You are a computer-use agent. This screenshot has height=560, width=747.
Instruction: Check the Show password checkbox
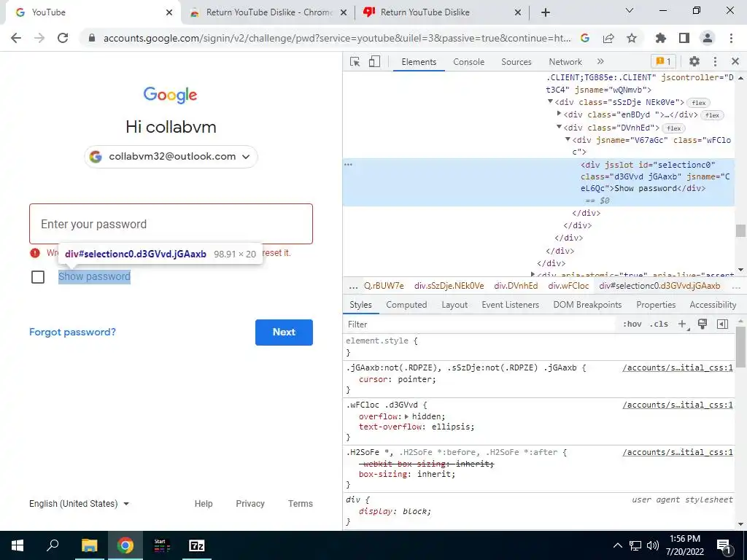click(38, 277)
